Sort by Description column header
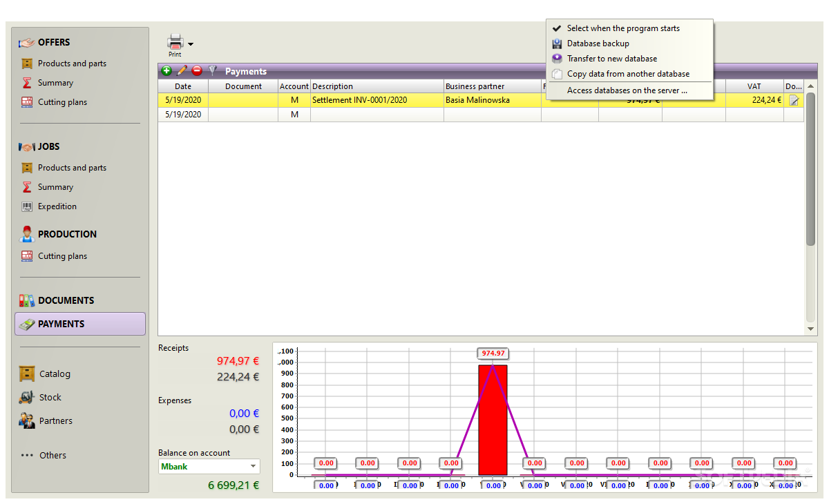Screen dimensions: 829x504 click(377, 86)
